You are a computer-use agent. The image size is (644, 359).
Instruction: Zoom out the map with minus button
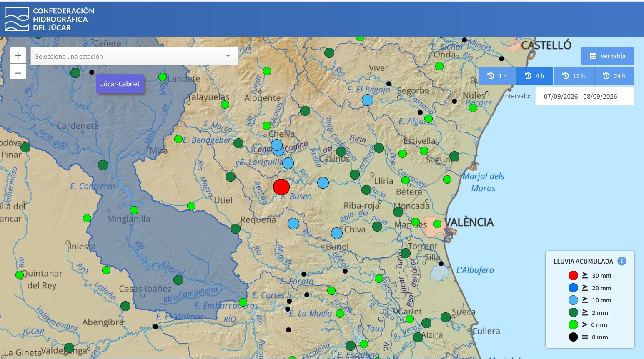click(x=18, y=72)
